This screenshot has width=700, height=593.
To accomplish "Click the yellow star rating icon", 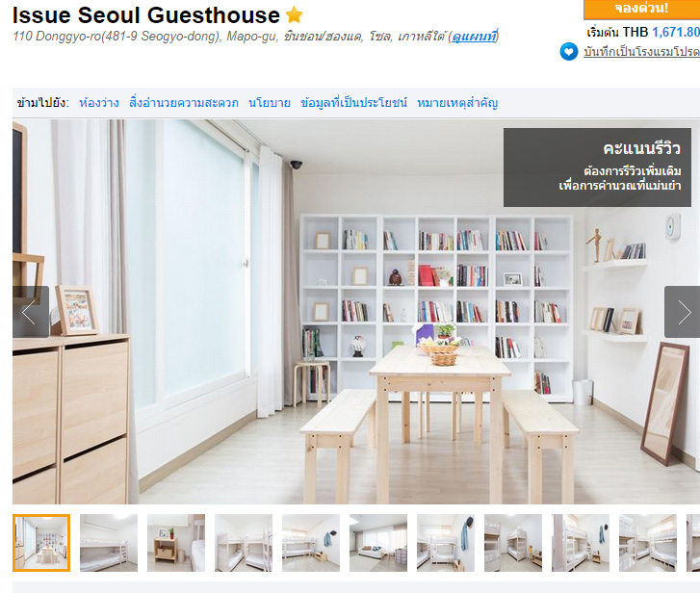I will pos(295,14).
